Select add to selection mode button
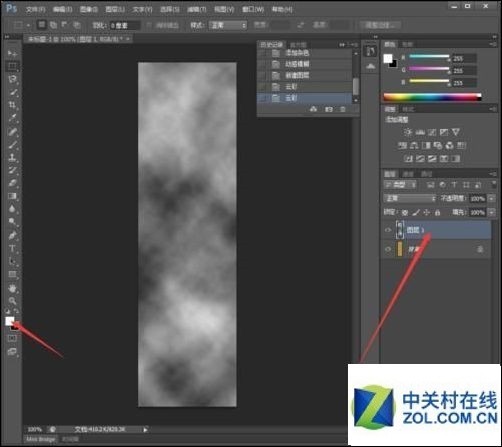Viewport: 502px width, 447px height. pyautogui.click(x=53, y=25)
